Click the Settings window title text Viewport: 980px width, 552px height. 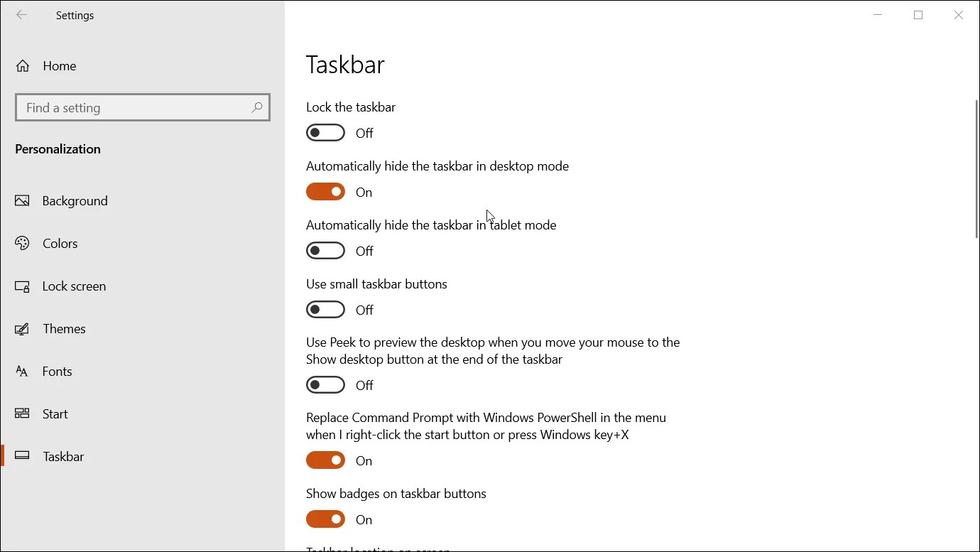(x=75, y=15)
